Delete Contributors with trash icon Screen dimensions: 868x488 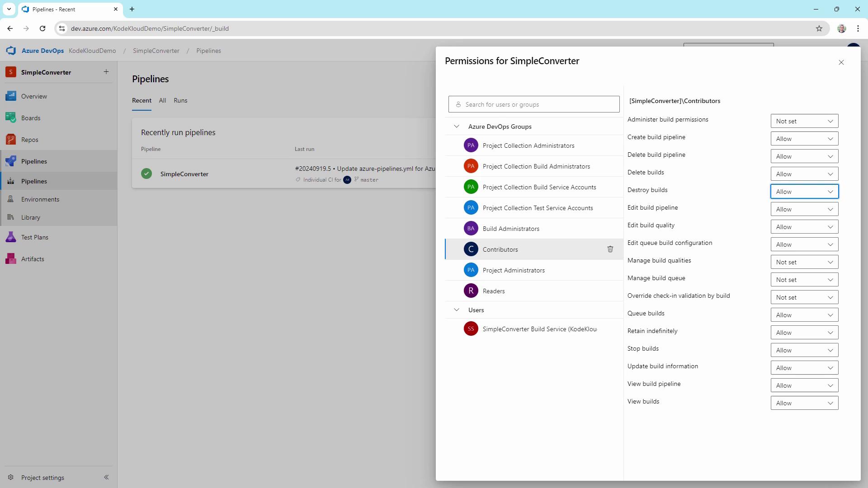coord(610,249)
